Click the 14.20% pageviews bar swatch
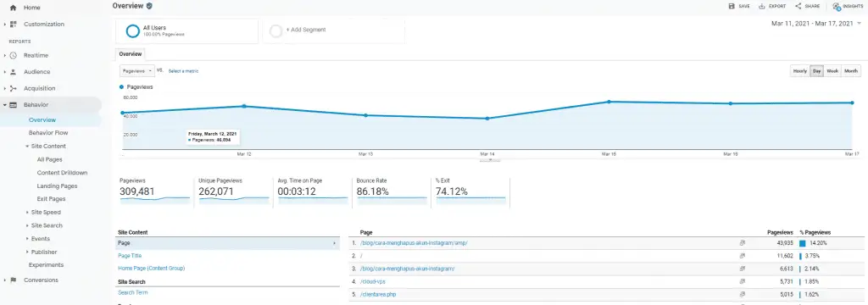Image resolution: width=868 pixels, height=305 pixels. [802, 243]
